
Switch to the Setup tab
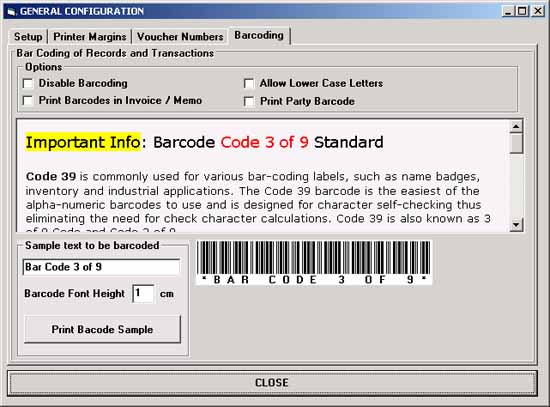pos(28,36)
